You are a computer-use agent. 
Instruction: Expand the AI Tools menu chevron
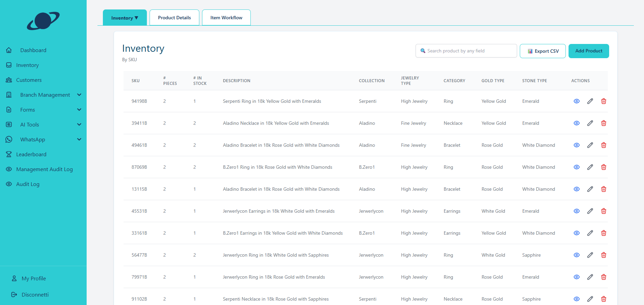click(79, 124)
